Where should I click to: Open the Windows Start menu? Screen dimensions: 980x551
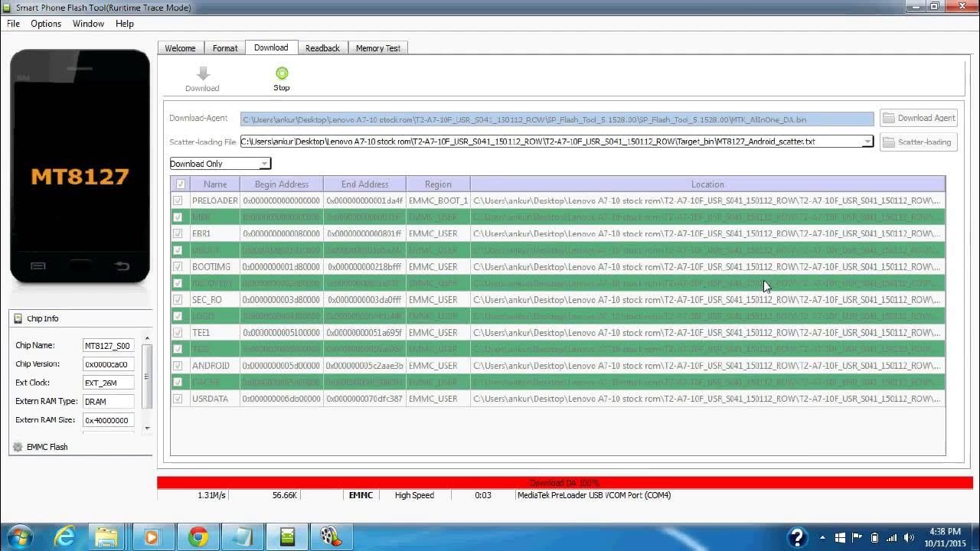(x=18, y=536)
